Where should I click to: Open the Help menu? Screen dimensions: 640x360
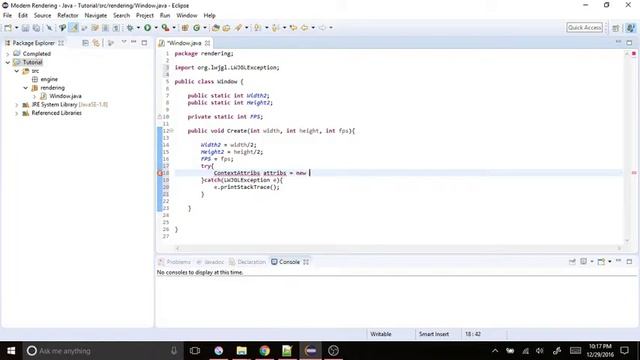click(x=209, y=16)
